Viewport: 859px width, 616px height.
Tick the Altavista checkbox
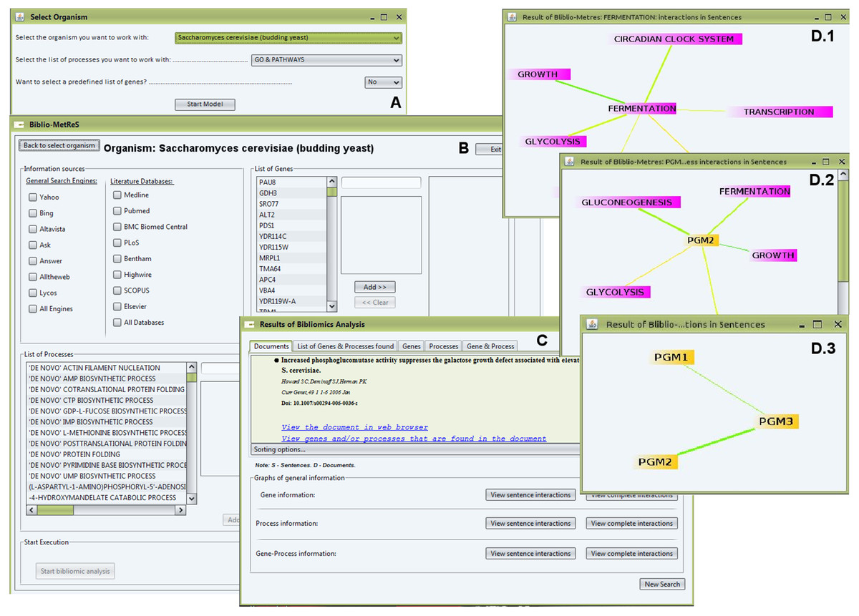pos(33,229)
